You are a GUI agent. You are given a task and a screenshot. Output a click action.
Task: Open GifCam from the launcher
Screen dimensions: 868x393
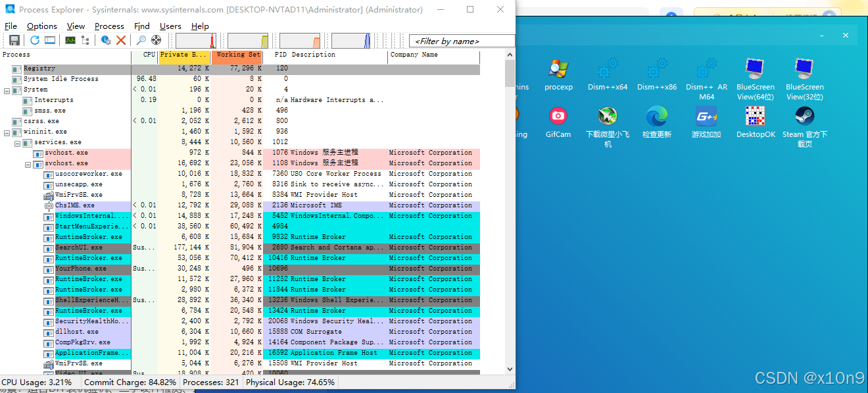click(558, 122)
